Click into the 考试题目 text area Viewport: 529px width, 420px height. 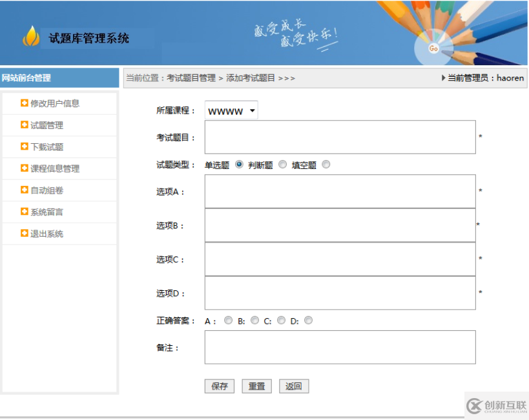point(340,137)
